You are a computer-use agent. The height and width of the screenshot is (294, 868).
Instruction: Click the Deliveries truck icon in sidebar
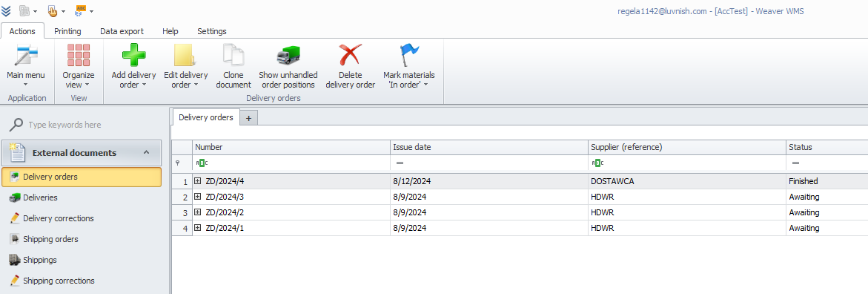pos(14,197)
